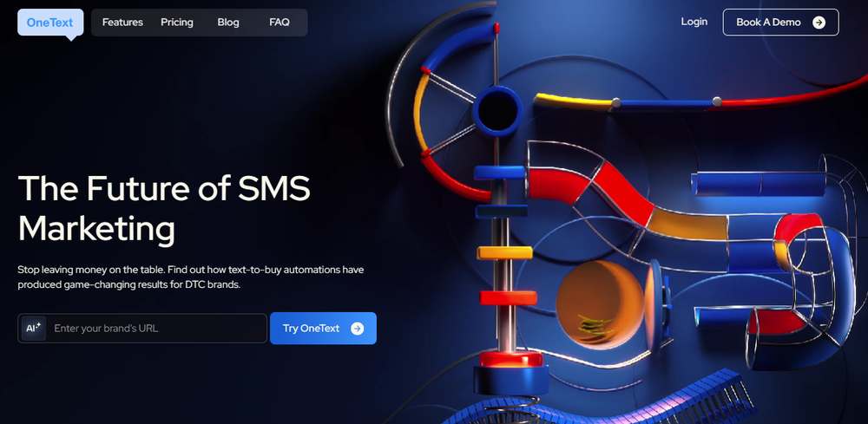The width and height of the screenshot is (868, 424).
Task: Click the orange hollow sphere in artwork
Action: [599, 304]
